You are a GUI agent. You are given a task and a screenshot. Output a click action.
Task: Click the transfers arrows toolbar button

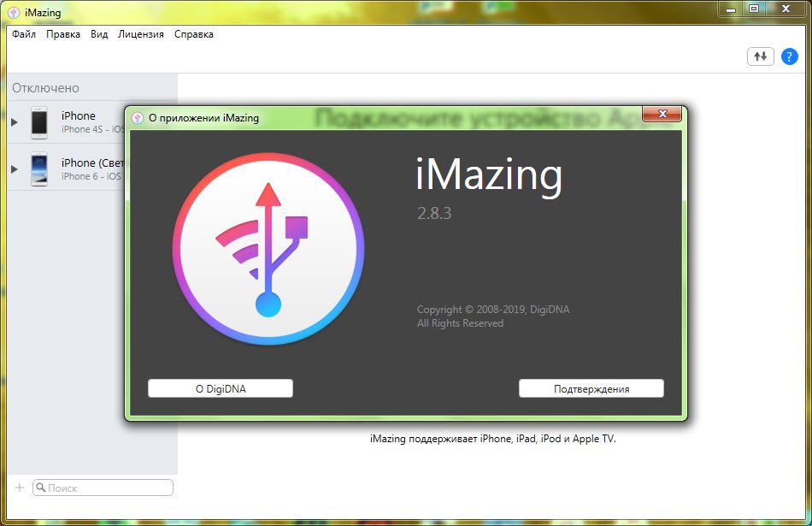pyautogui.click(x=760, y=56)
